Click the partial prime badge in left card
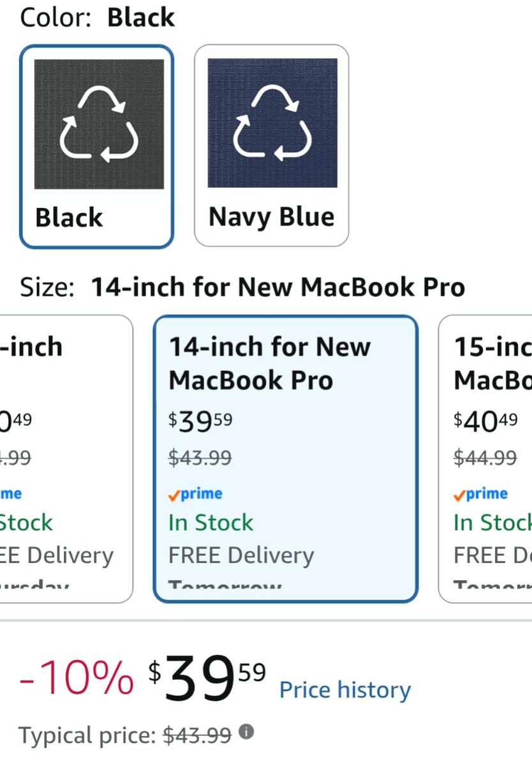The width and height of the screenshot is (532, 766). [11, 493]
